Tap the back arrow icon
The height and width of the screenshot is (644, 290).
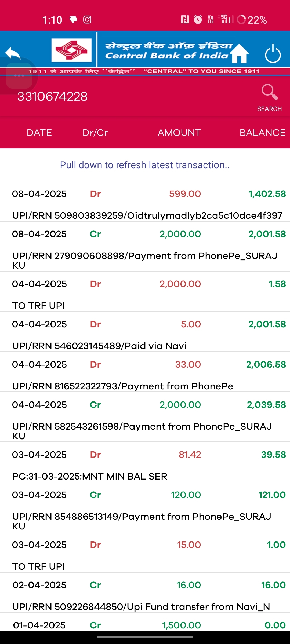pos(13,53)
